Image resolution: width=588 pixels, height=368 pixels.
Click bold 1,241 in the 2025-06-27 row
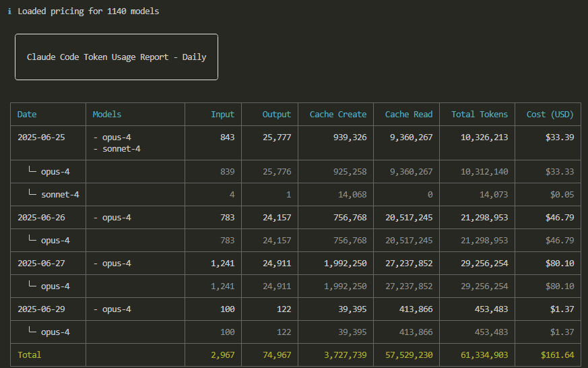tap(222, 264)
